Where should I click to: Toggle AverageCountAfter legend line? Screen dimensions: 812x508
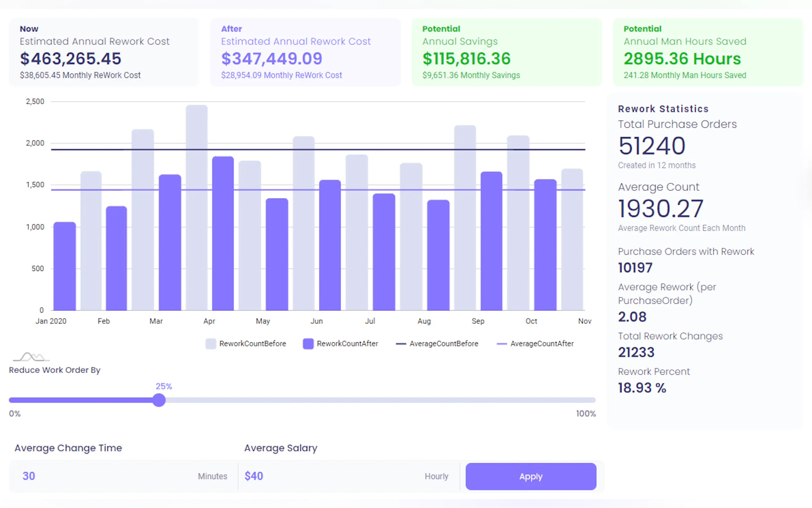tap(502, 344)
